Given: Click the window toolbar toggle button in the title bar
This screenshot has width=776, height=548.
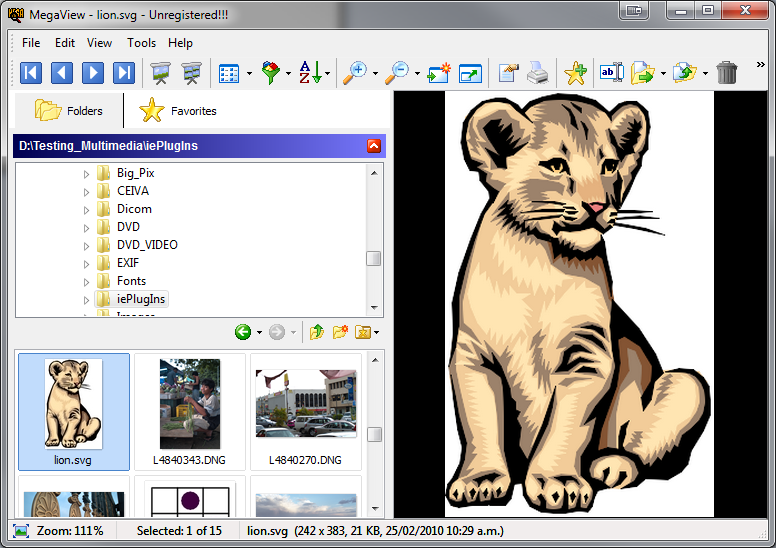Looking at the screenshot, I should [634, 10].
